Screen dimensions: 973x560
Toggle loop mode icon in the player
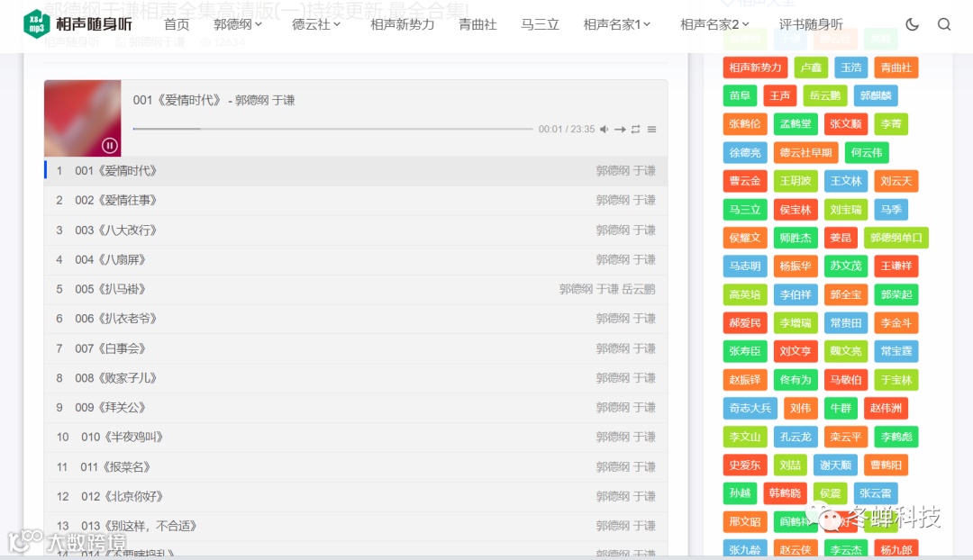click(x=635, y=129)
